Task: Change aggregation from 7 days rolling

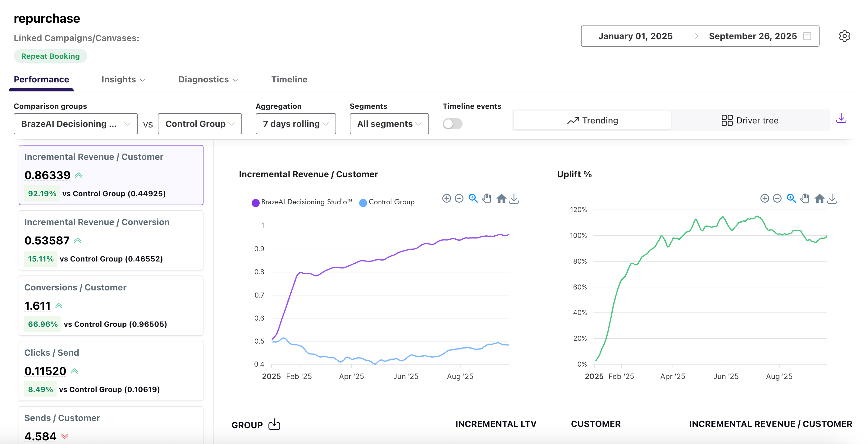Action: click(x=295, y=124)
